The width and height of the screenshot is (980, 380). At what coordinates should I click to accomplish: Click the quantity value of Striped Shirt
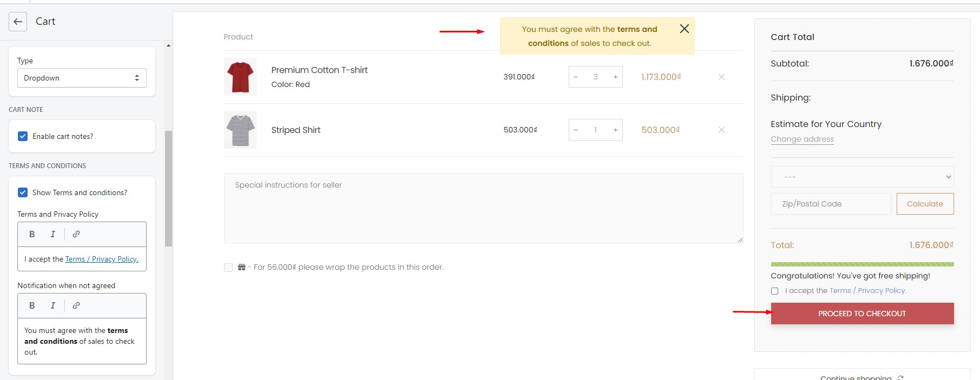coord(595,130)
